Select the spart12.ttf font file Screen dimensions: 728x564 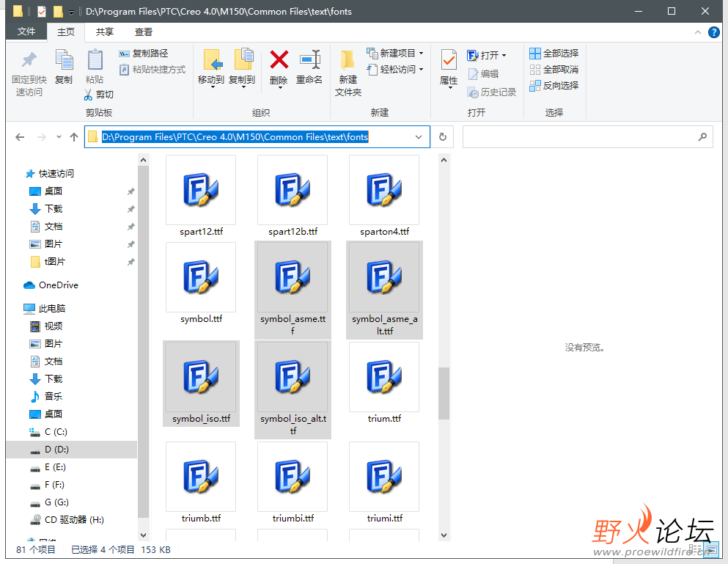[201, 196]
